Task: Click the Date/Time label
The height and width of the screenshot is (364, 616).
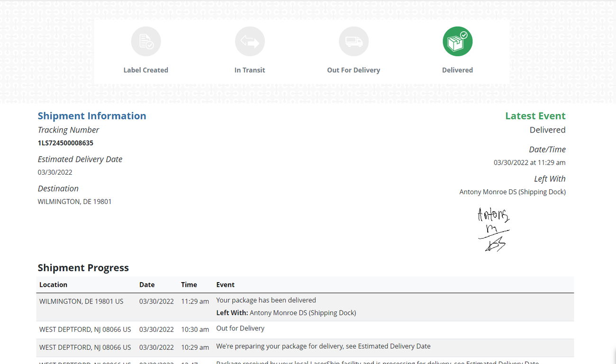Action: click(547, 150)
